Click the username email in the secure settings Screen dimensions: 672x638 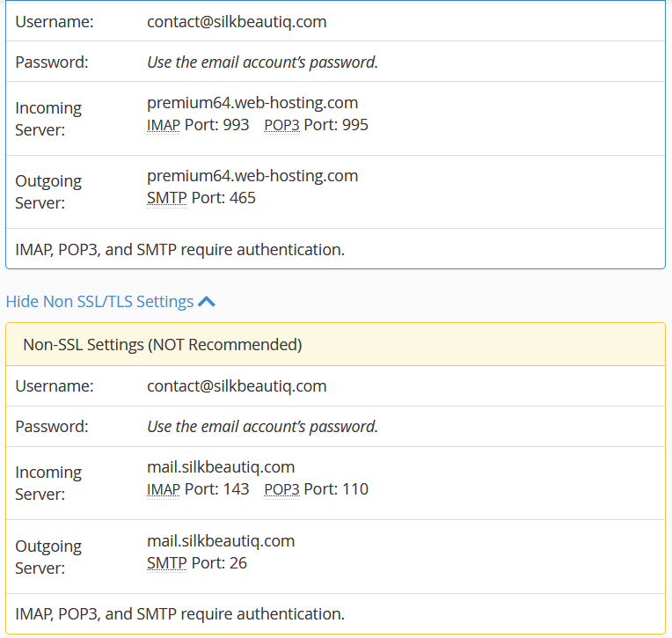click(x=237, y=22)
